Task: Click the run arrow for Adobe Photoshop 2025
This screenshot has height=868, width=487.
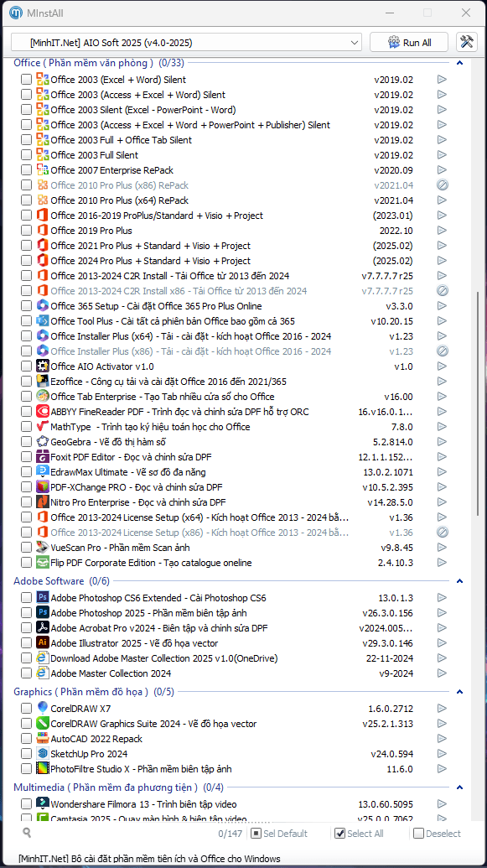Action: click(x=442, y=613)
